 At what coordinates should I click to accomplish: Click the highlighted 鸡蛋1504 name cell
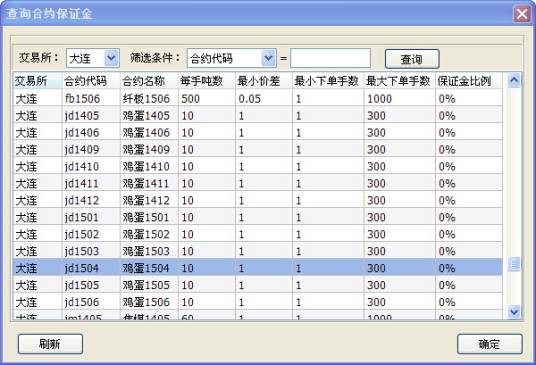coord(149,268)
